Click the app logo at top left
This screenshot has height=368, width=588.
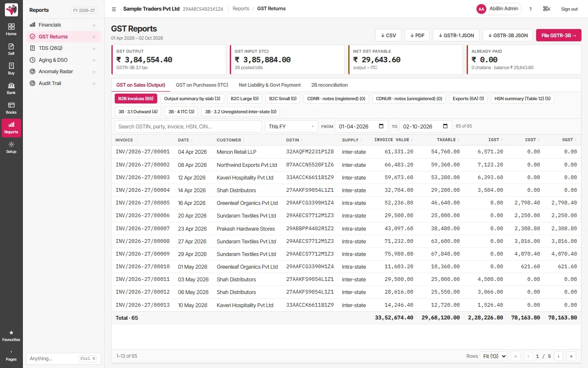click(11, 10)
